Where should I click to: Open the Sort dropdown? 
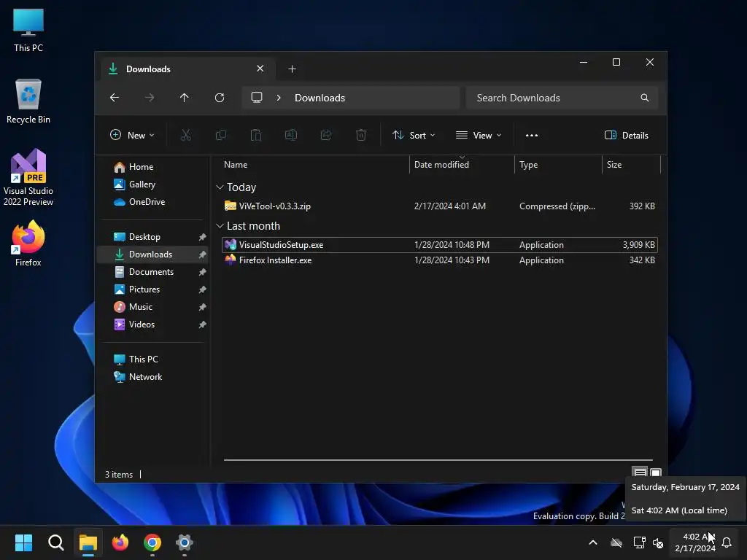pyautogui.click(x=413, y=135)
